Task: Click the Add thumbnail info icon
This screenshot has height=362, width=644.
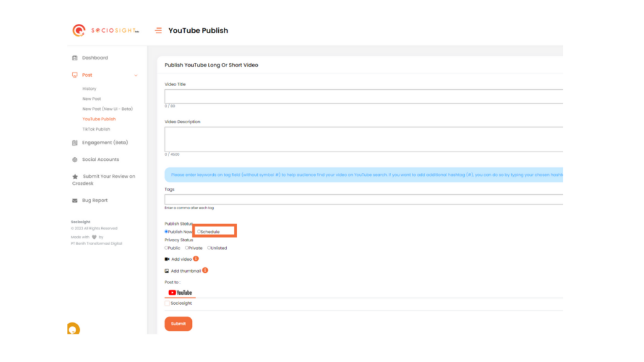Action: tap(205, 270)
